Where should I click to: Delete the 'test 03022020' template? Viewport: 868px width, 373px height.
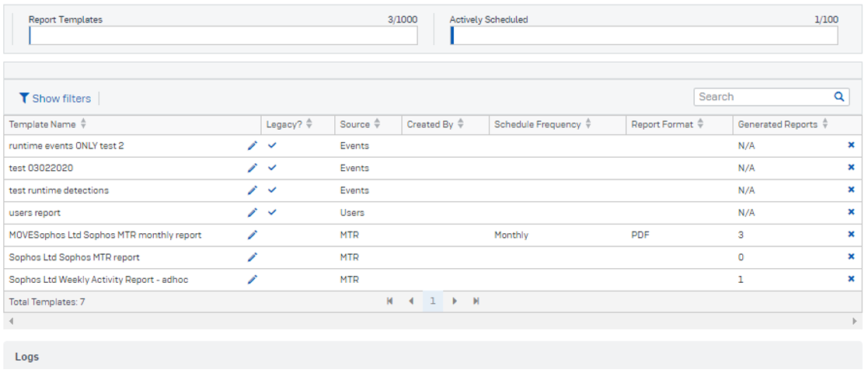point(851,168)
